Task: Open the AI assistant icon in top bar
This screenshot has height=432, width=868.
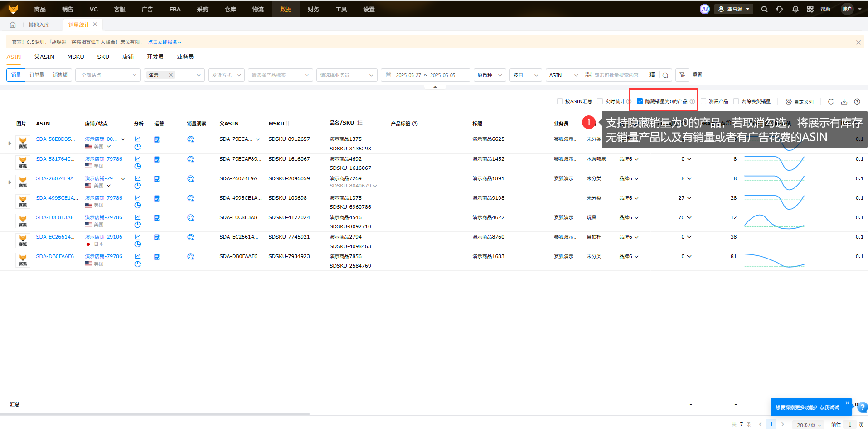Action: click(x=704, y=9)
